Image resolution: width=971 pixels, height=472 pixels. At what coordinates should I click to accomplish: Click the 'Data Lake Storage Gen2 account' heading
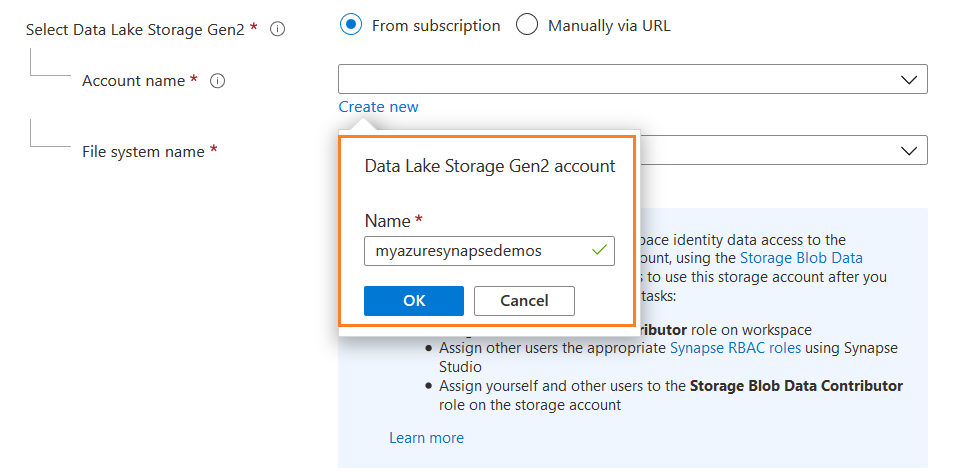(x=490, y=166)
